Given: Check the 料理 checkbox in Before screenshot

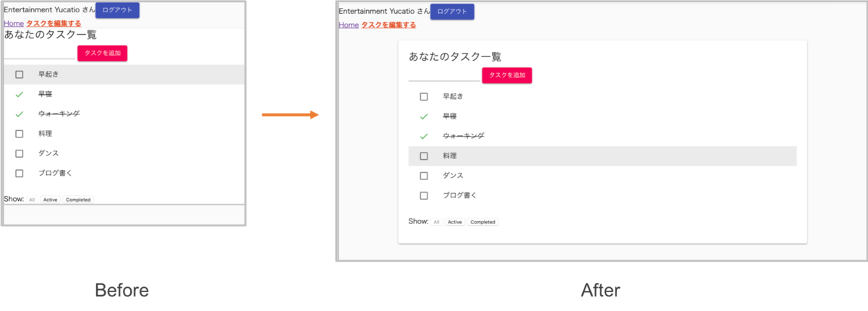Looking at the screenshot, I should pos(20,134).
